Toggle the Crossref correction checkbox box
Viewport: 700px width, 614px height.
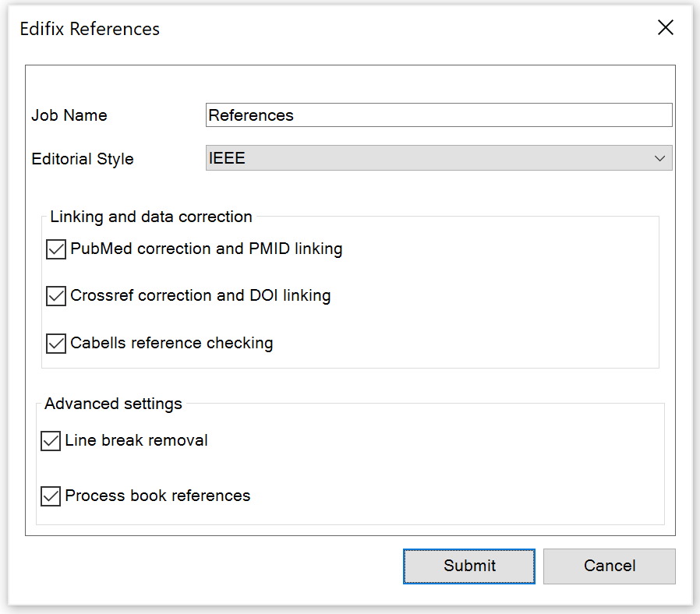56,296
